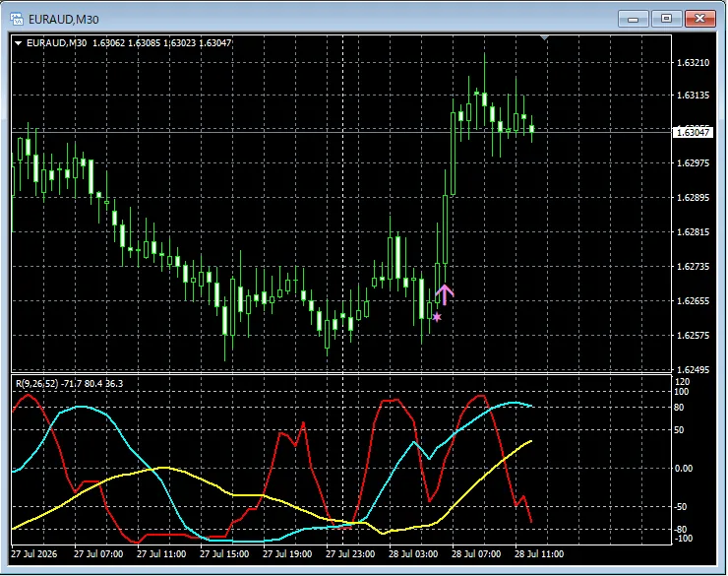Click the chart shift triangle marker at top
Screen dimensions: 728x576
point(545,37)
